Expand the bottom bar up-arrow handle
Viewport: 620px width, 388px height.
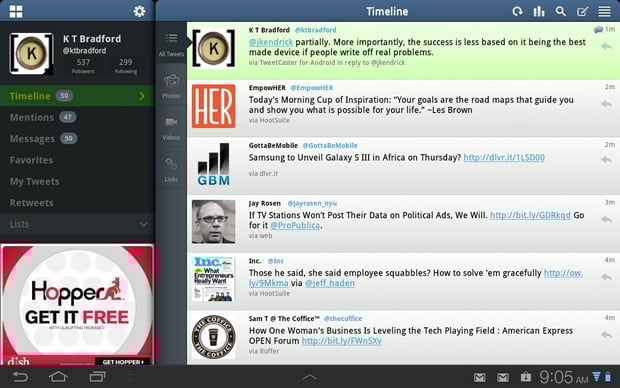coord(310,377)
